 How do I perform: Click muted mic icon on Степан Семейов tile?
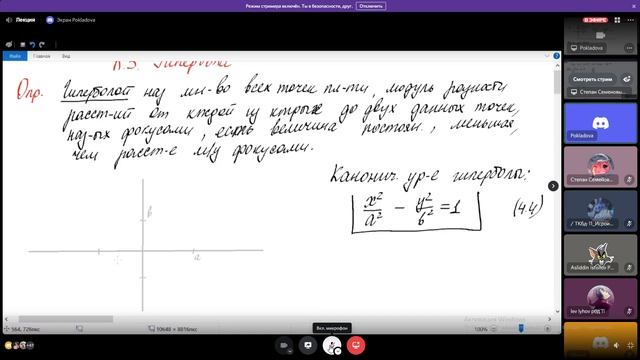629,180
